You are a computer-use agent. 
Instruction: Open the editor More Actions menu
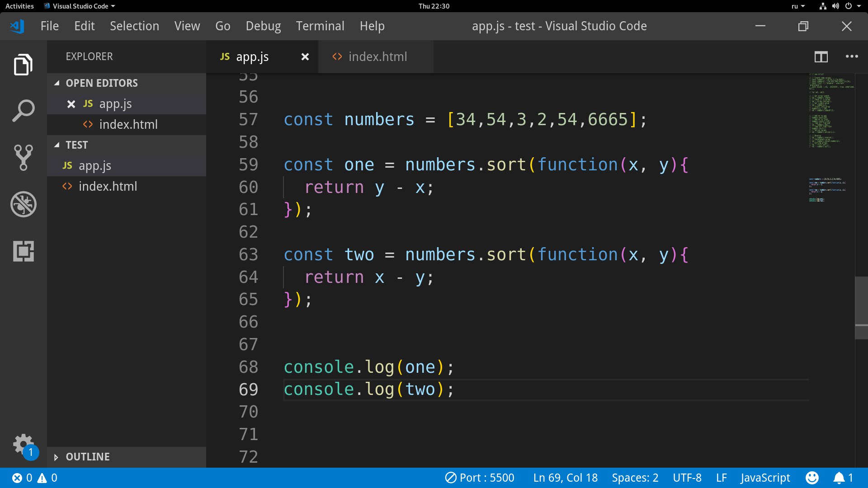852,57
